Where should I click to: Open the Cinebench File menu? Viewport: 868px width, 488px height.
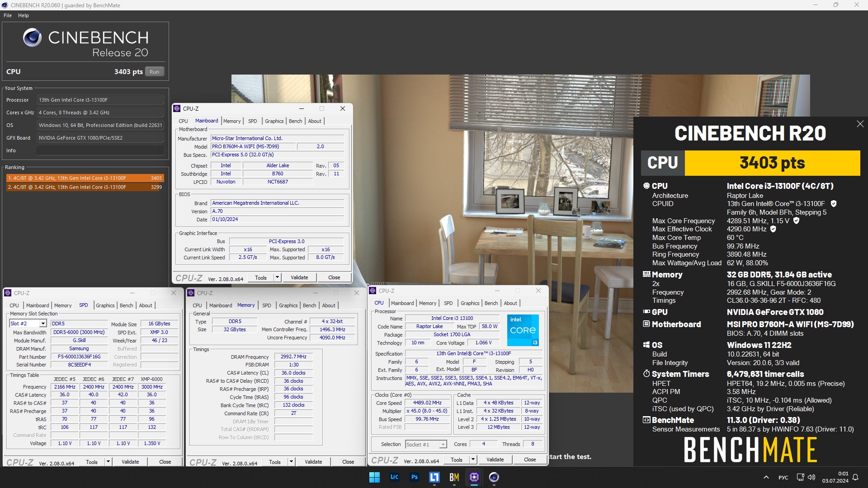[8, 15]
